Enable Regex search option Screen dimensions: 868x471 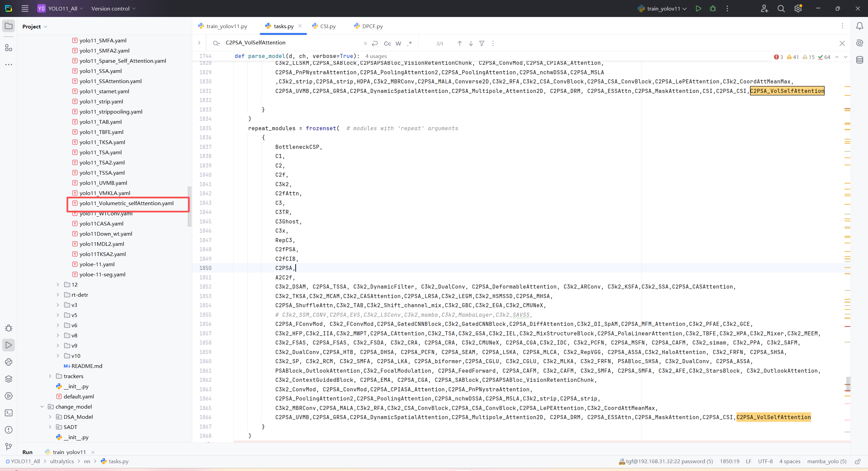(410, 43)
